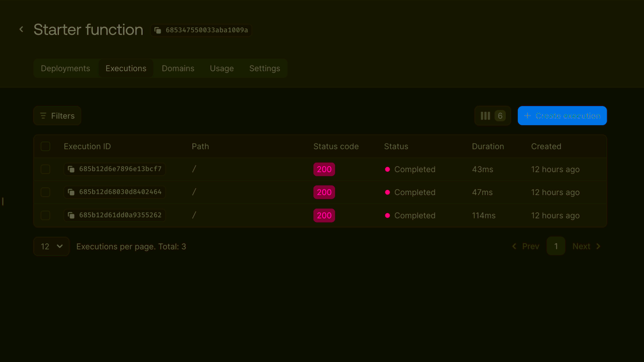Viewport: 644px width, 362px height.
Task: Click the back navigation chevron arrow
Action: pyautogui.click(x=21, y=29)
